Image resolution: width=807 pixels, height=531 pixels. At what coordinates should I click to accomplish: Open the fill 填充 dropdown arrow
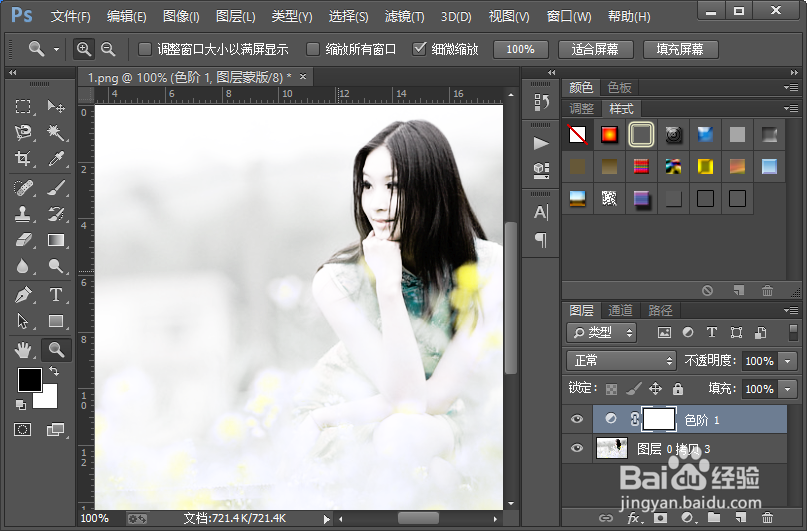pyautogui.click(x=787, y=389)
